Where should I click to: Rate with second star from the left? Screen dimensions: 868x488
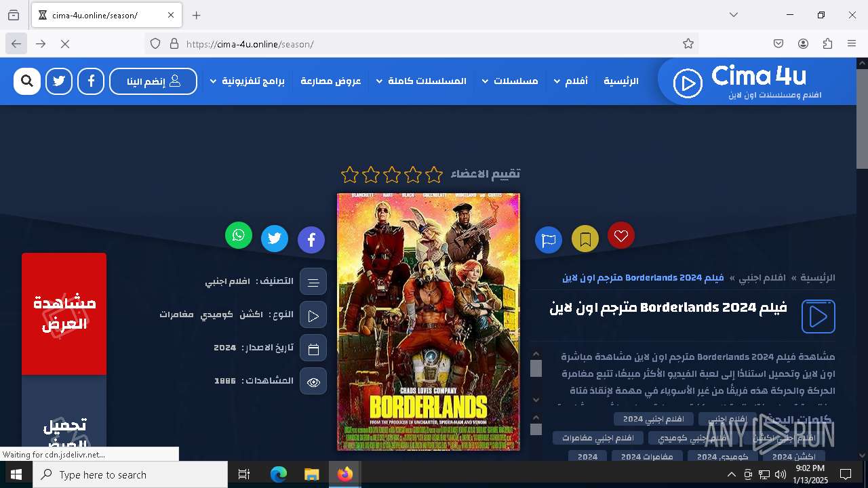371,175
